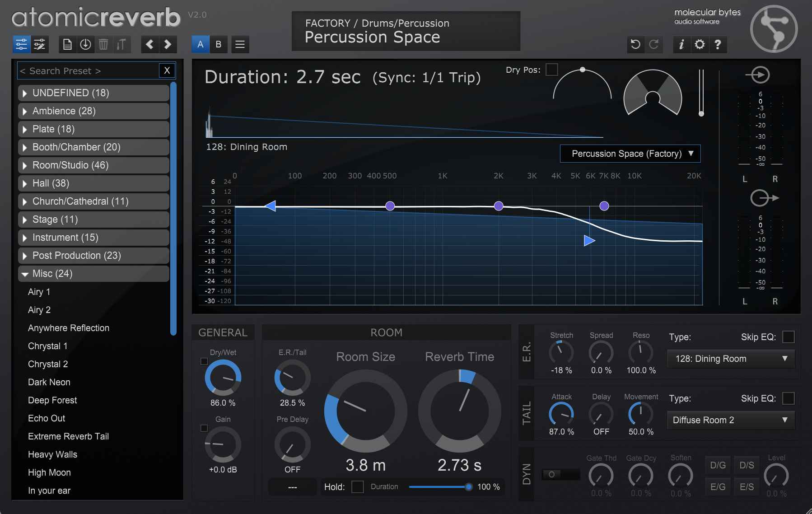Open plugin settings with the gear icon
The image size is (812, 514).
tap(699, 44)
